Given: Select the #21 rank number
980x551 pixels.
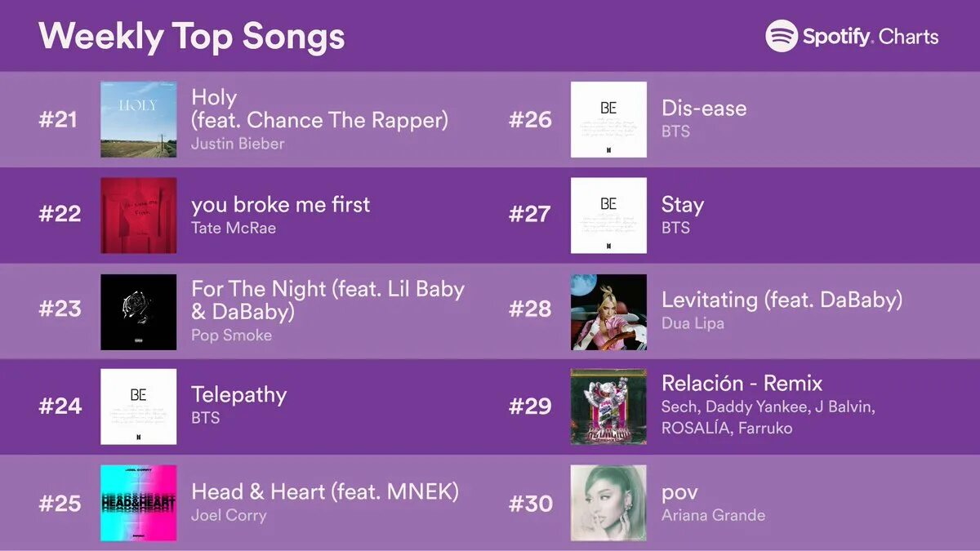Looking at the screenshot, I should pos(59,120).
